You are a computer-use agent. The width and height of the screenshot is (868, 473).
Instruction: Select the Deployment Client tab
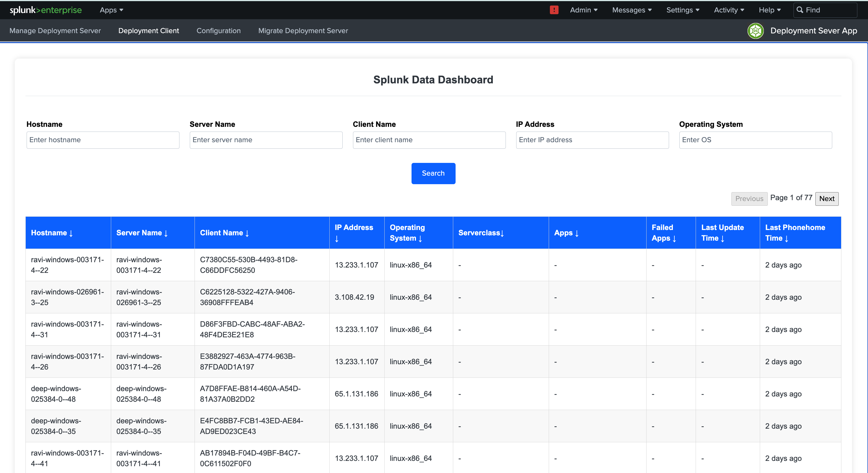(149, 31)
